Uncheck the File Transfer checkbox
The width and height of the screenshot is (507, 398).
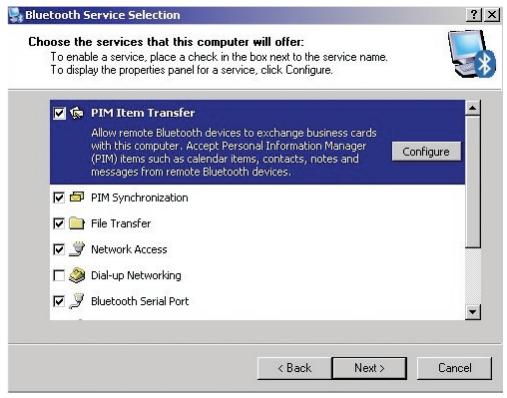click(59, 223)
